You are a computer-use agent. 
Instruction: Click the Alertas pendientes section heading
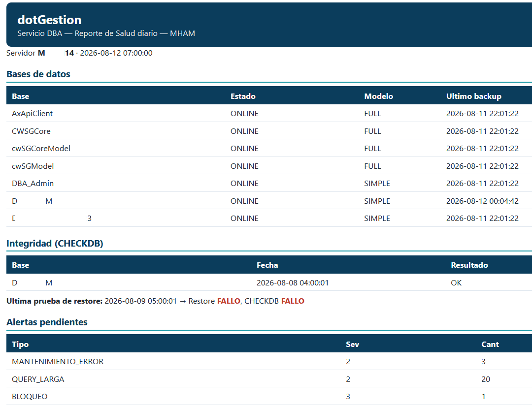coord(47,322)
